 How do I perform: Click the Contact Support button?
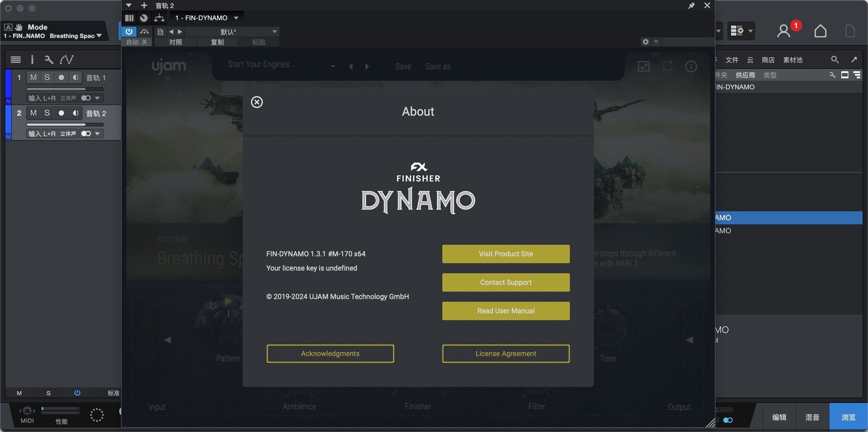(506, 282)
